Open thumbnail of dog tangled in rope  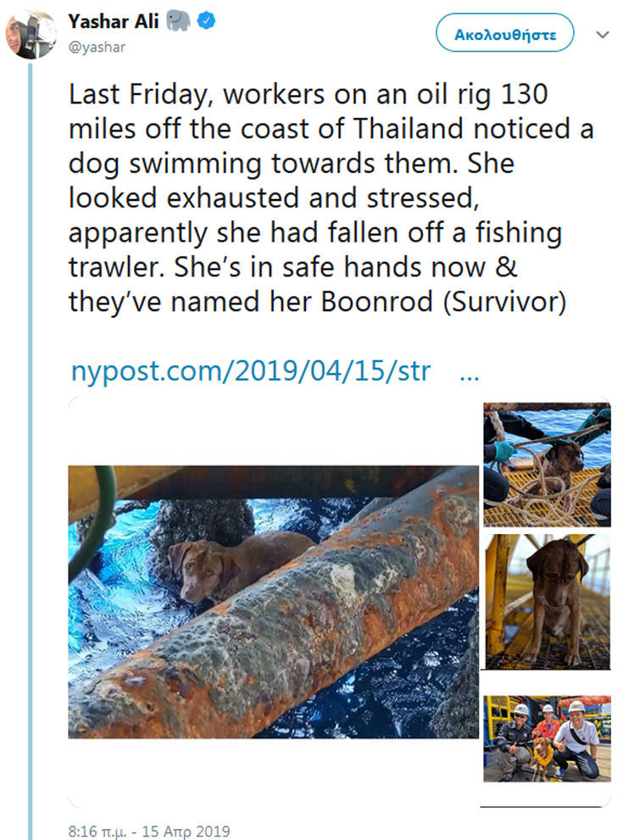547,465
